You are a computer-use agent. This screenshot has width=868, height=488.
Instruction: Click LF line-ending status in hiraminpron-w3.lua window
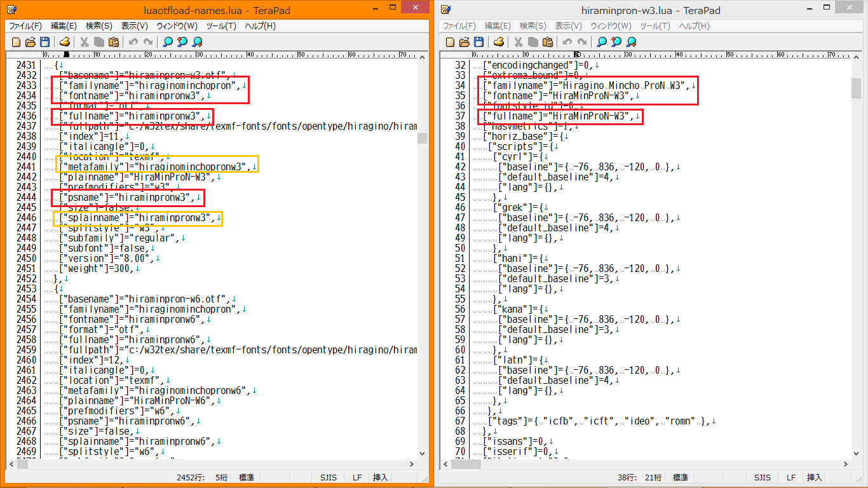[x=791, y=477]
